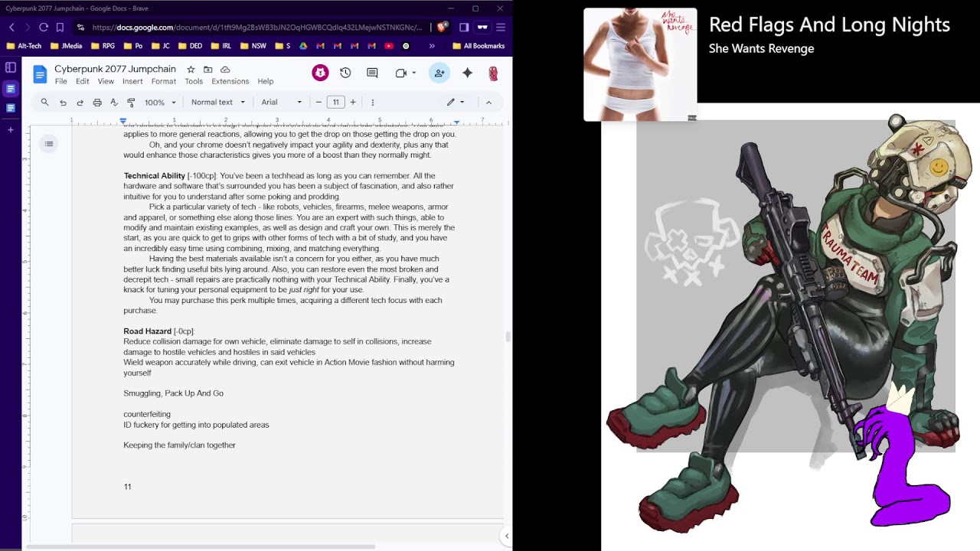Viewport: 980px width, 551px height.
Task: Toggle Brave vertical tabs panel icon
Action: 11,67
